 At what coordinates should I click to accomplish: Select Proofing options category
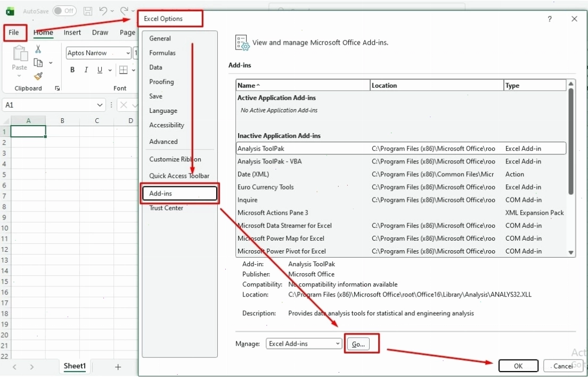tap(179, 81)
